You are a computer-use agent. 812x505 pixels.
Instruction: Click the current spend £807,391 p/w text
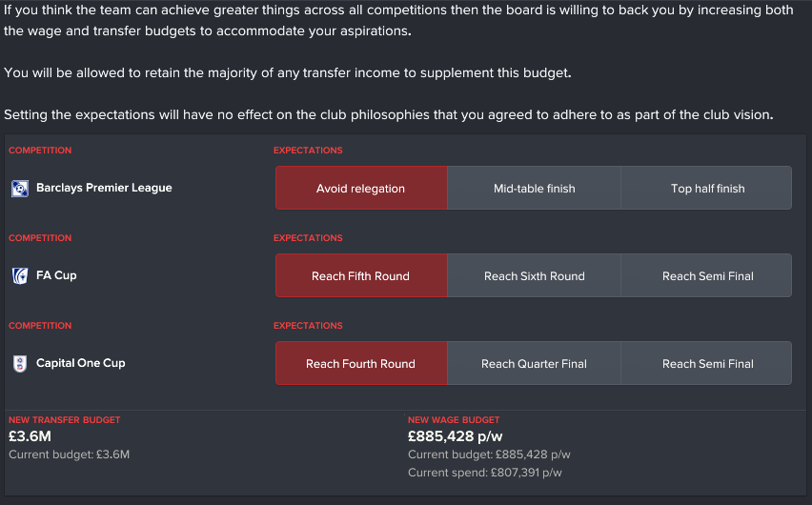pos(484,473)
